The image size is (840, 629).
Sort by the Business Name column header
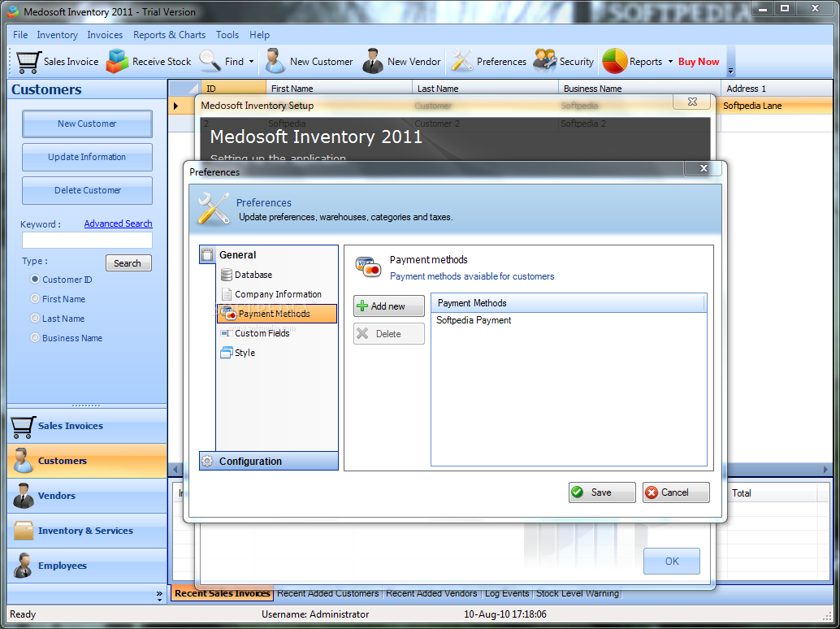click(639, 89)
